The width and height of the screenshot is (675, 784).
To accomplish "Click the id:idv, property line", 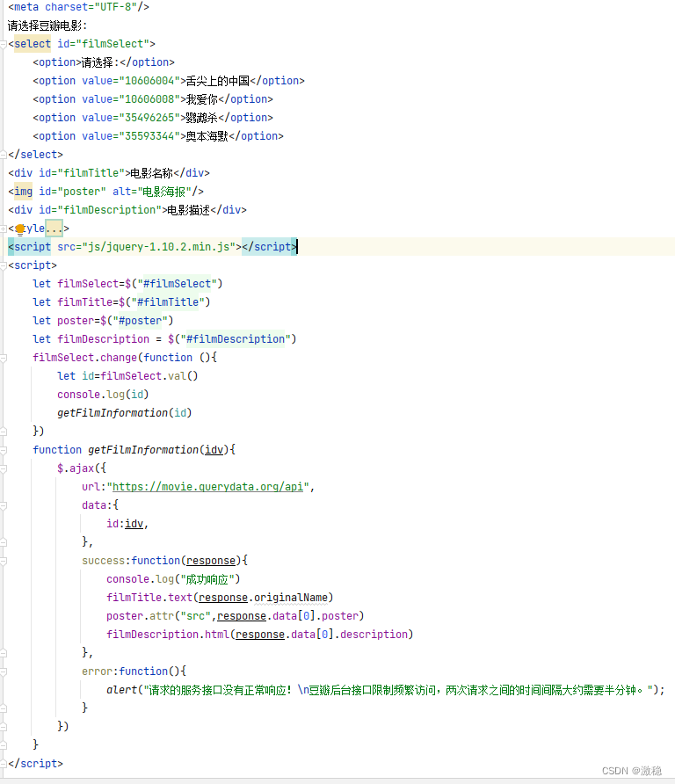I will point(127,524).
